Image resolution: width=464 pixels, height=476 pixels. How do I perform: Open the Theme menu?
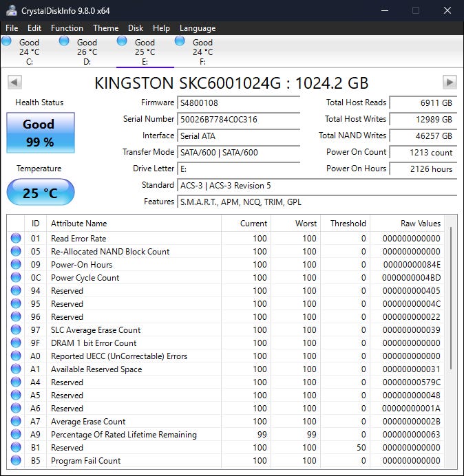tap(105, 28)
